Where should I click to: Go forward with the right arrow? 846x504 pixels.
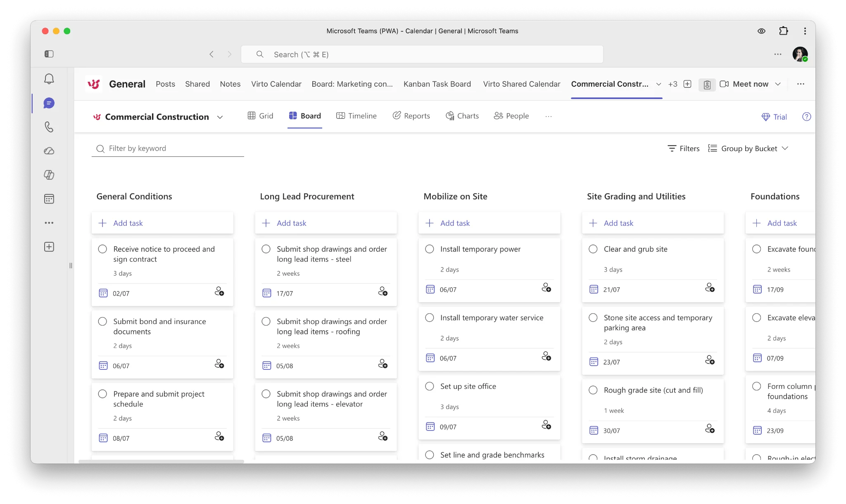coord(230,54)
